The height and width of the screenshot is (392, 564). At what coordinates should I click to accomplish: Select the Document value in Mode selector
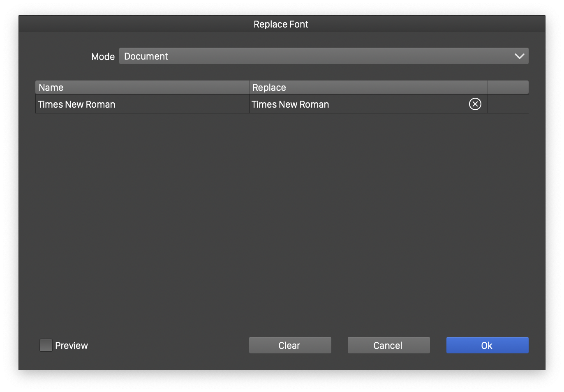point(146,56)
